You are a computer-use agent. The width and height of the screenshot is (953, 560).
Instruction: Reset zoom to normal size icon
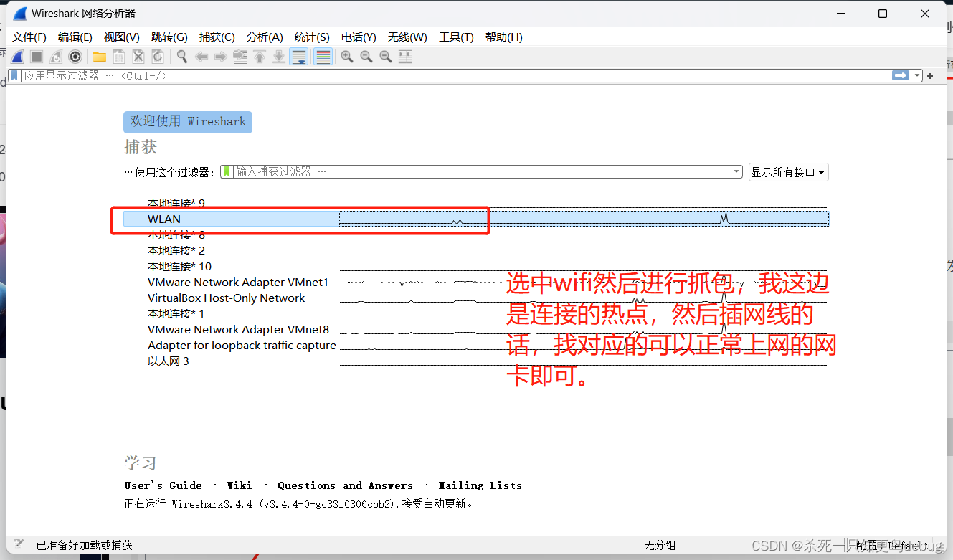386,57
